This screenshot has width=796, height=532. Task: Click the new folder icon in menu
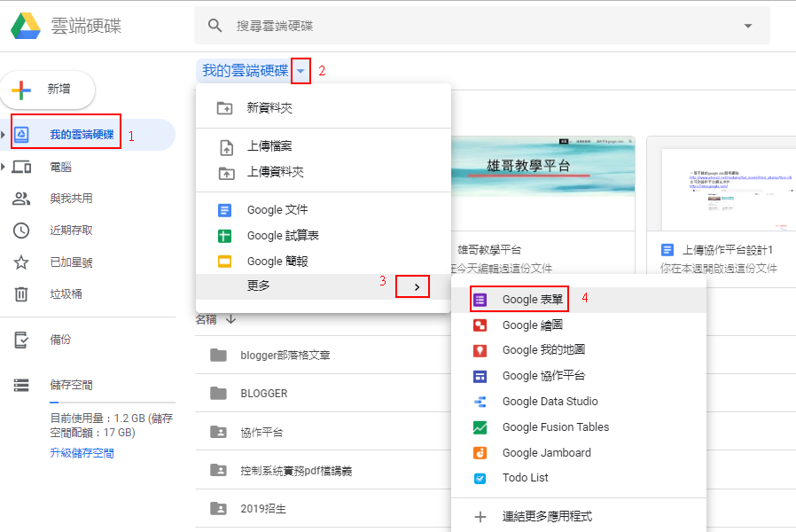pos(224,108)
